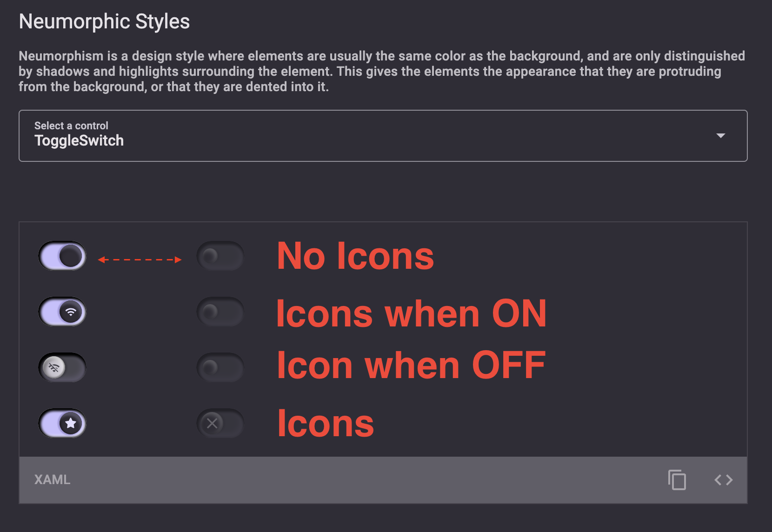772x532 pixels.
Task: Click the thumb of the No Icons purple switch
Action: tap(71, 256)
